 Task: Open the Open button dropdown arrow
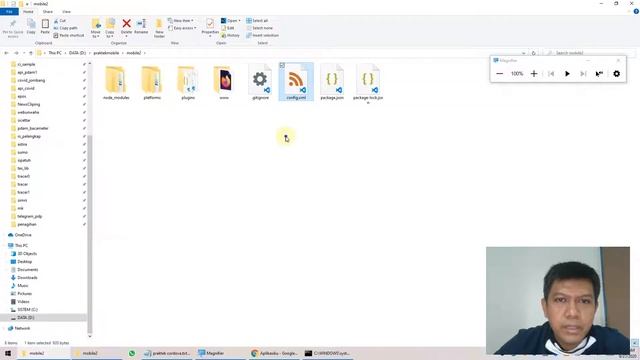tap(240, 20)
